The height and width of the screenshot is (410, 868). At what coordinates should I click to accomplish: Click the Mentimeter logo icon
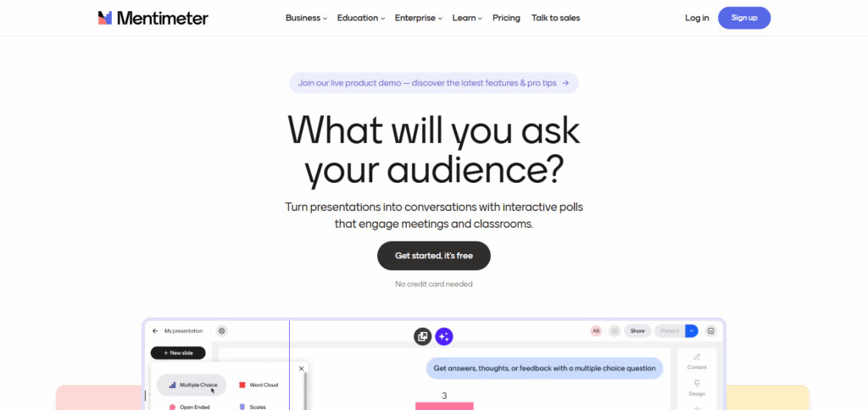(x=105, y=18)
